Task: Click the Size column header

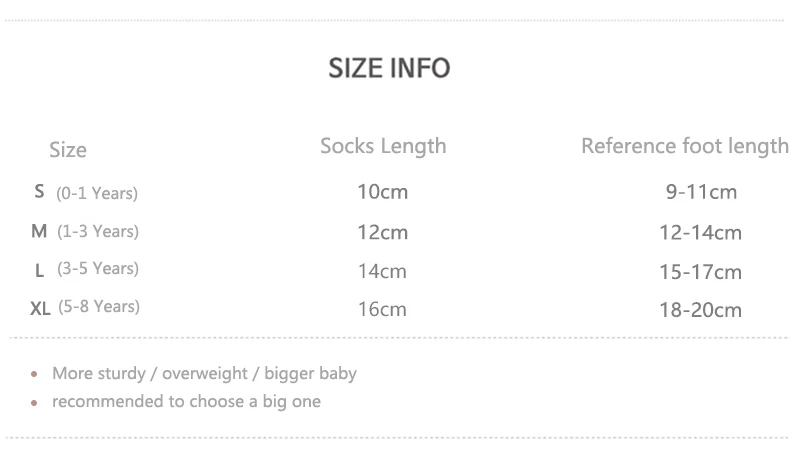Action: click(68, 150)
